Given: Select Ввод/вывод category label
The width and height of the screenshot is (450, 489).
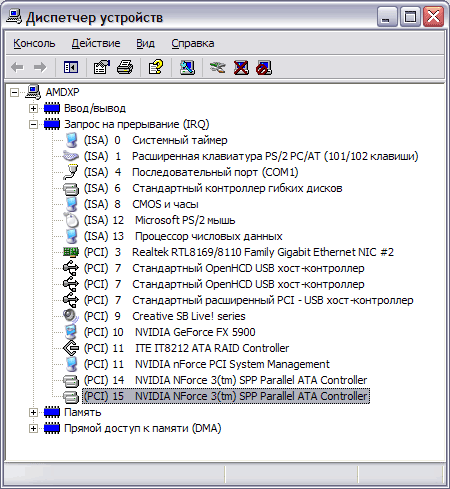Looking at the screenshot, I should [95, 108].
